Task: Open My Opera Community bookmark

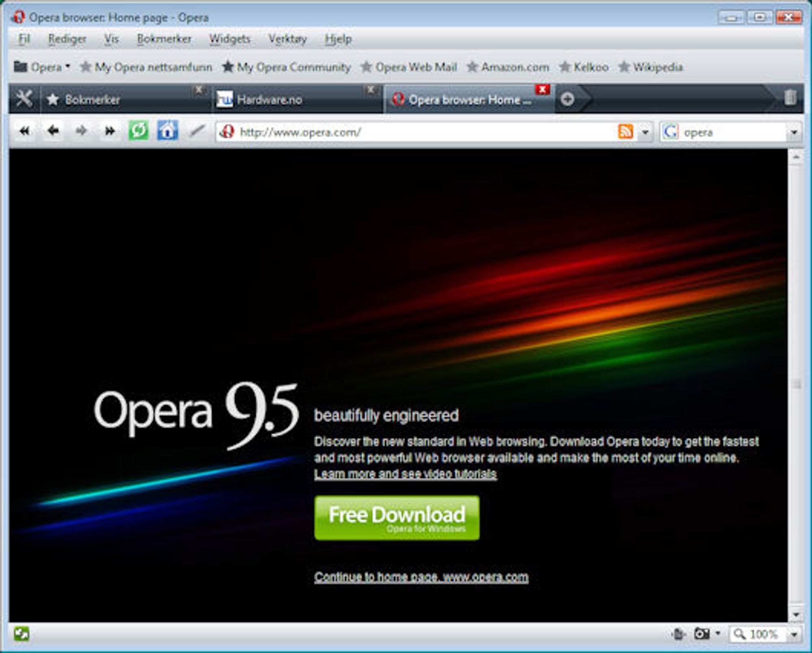Action: point(286,67)
